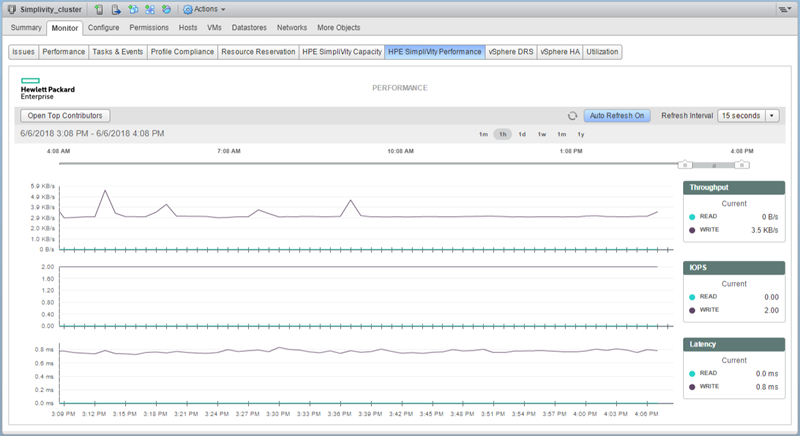This screenshot has width=800, height=436.
Task: Select the 1w time range option
Action: (x=541, y=134)
